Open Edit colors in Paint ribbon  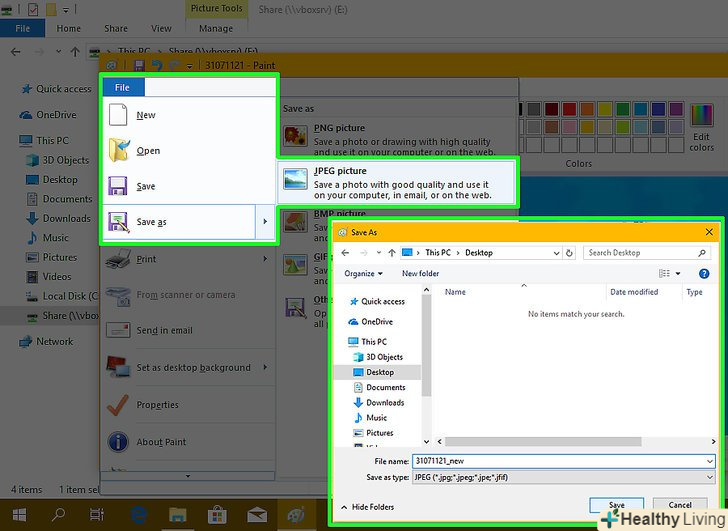[x=702, y=128]
